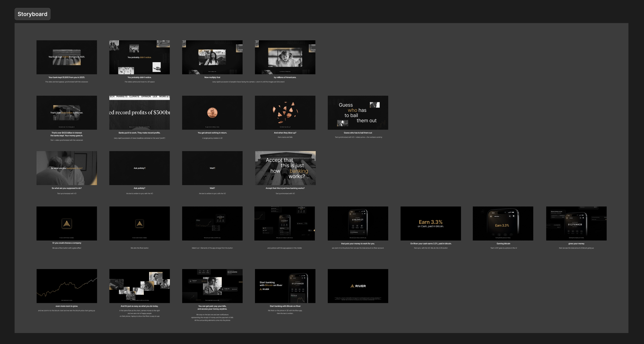Select the bitcoin price chart line frame
This screenshot has width=644, height=344.
(x=67, y=286)
